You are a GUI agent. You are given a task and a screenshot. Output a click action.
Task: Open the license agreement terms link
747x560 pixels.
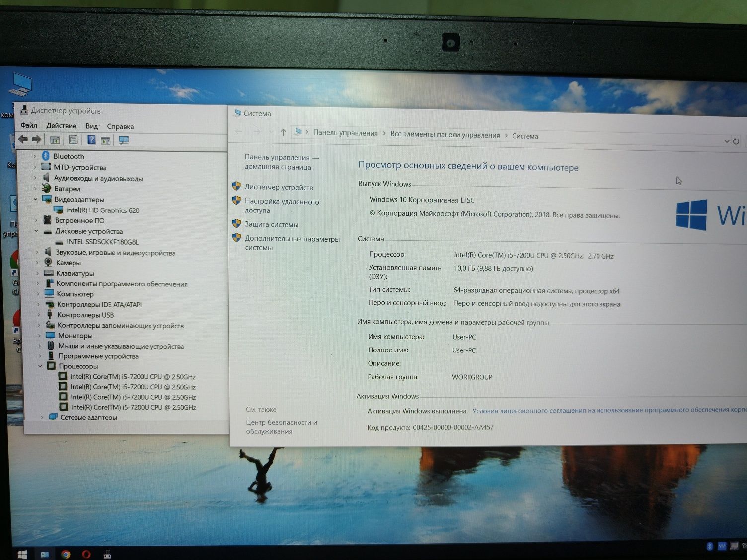[609, 410]
